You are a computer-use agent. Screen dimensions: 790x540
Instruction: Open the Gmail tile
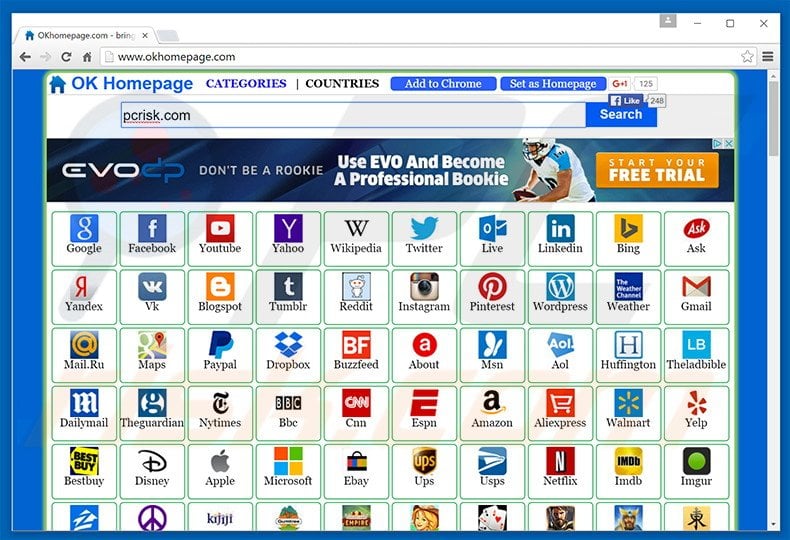click(x=696, y=297)
